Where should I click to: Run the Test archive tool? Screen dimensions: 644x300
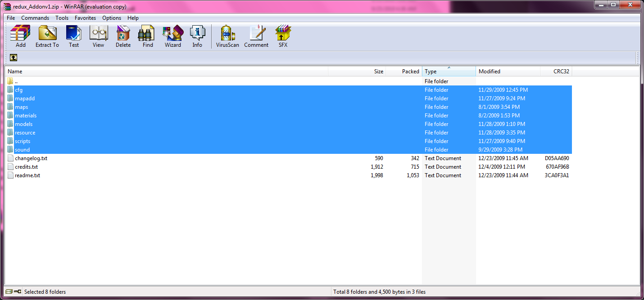[x=73, y=36]
